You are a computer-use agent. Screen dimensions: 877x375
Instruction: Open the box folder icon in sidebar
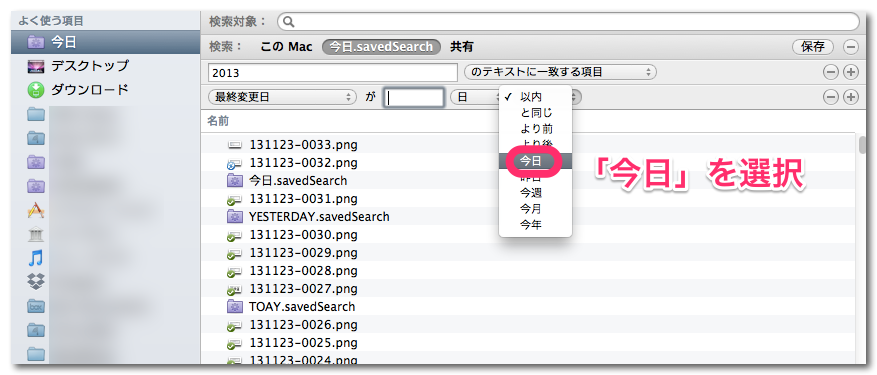point(36,306)
